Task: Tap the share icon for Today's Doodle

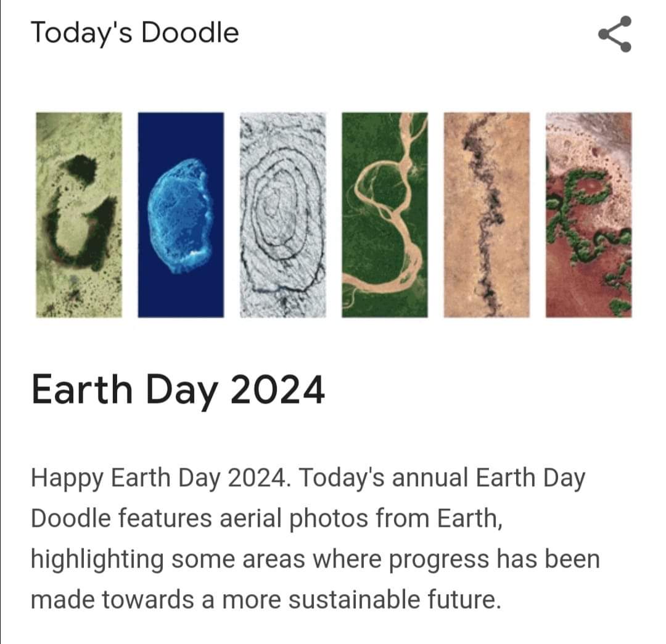Action: click(x=615, y=34)
